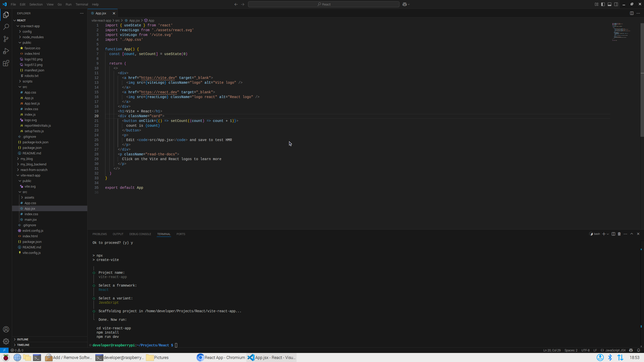Click the Copilot status icon in the status bar
Screen dimensions: 644x362
pos(631,350)
